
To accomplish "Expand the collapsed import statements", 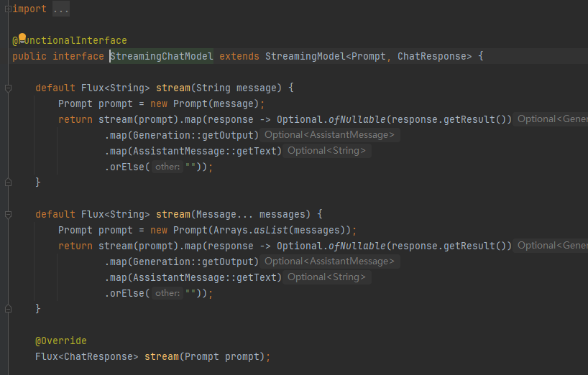I will pyautogui.click(x=8, y=9).
